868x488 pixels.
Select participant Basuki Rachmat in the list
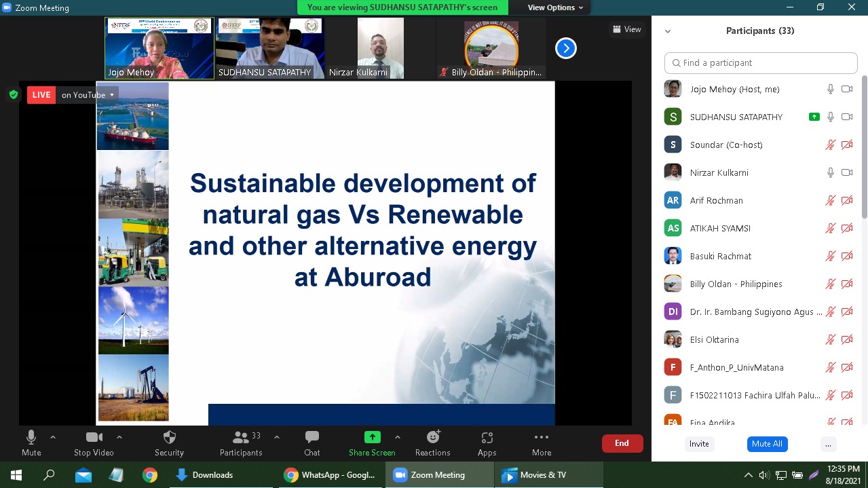click(758, 256)
